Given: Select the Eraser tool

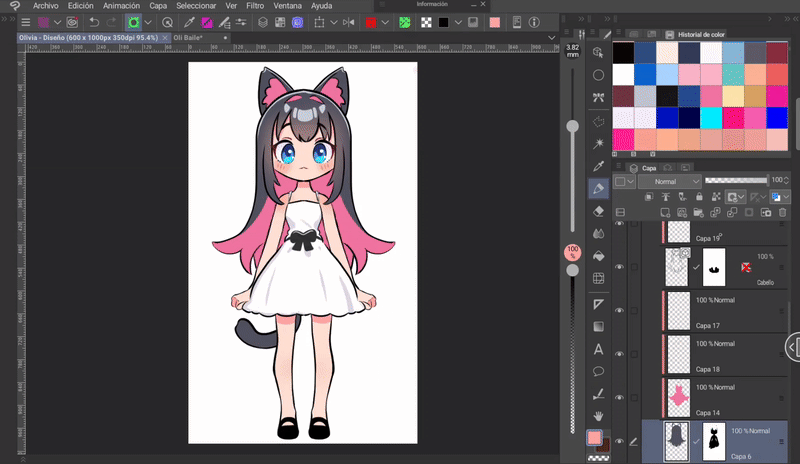Looking at the screenshot, I should pos(599,211).
